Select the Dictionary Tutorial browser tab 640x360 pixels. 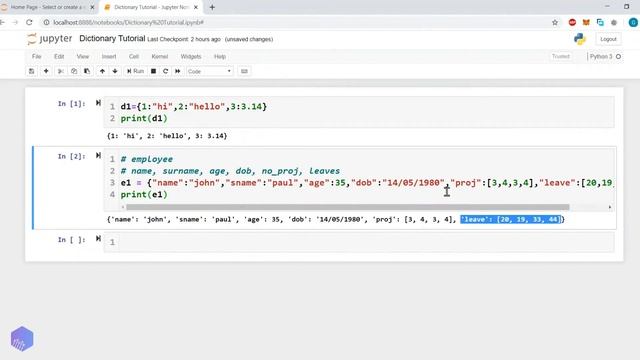point(150,7)
